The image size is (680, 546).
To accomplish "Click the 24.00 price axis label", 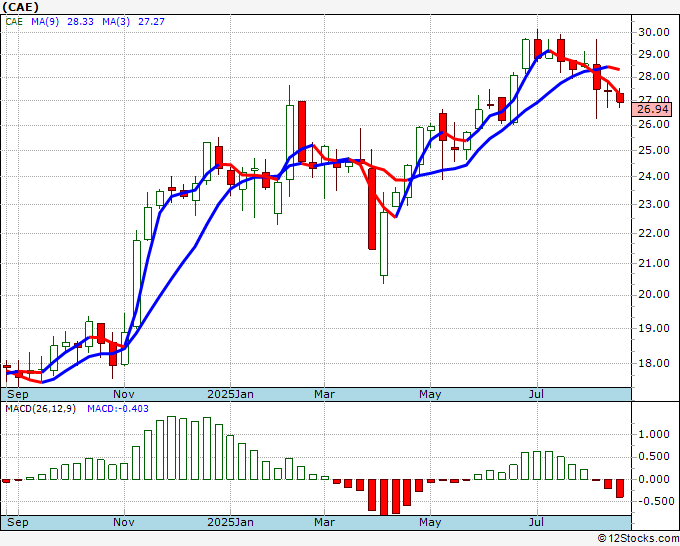I will coord(654,177).
